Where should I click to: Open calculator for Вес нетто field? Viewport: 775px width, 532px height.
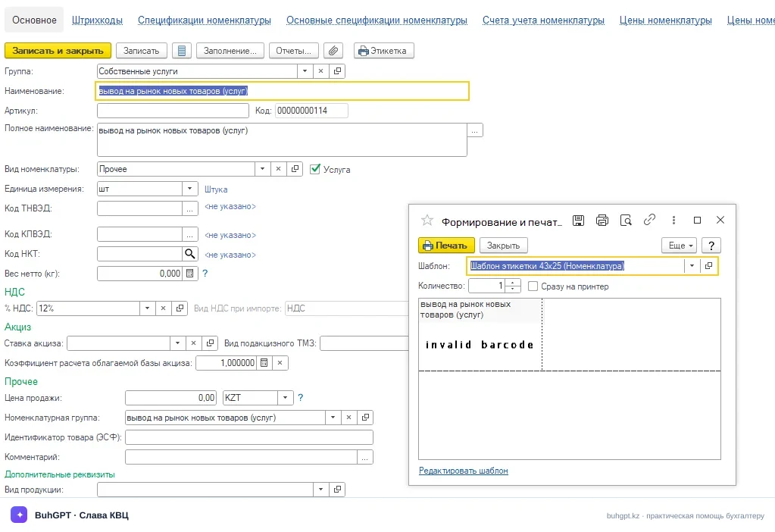[190, 274]
